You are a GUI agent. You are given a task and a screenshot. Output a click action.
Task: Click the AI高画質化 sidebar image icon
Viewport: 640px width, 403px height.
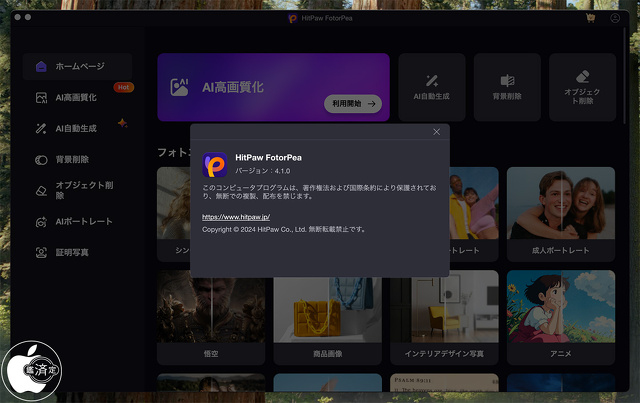(x=41, y=98)
